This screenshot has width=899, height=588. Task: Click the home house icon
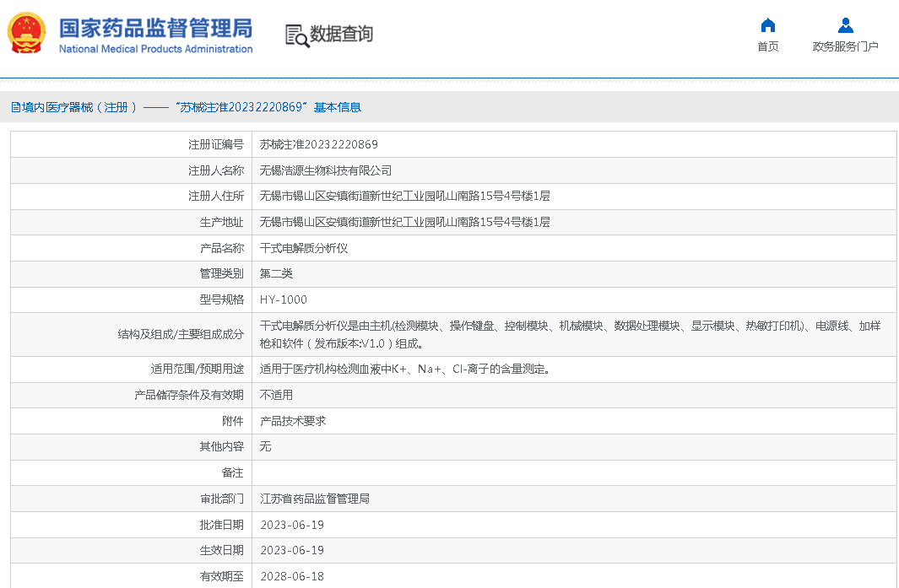point(767,25)
